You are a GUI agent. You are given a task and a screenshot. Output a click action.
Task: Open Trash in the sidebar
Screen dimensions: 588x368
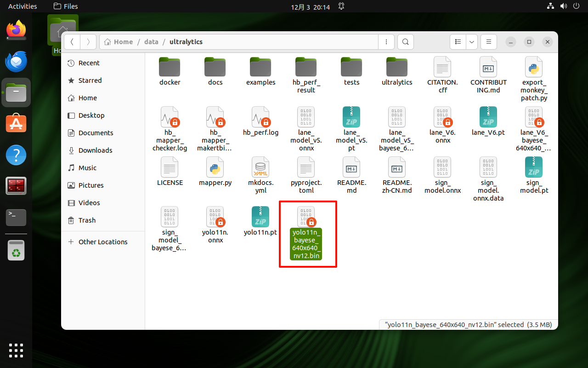[103, 220]
